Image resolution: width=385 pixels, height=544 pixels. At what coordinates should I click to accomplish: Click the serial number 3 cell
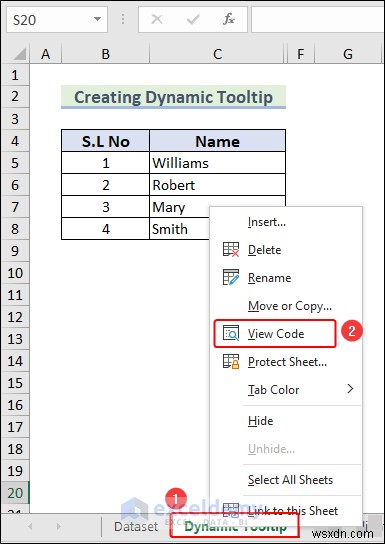tap(105, 207)
